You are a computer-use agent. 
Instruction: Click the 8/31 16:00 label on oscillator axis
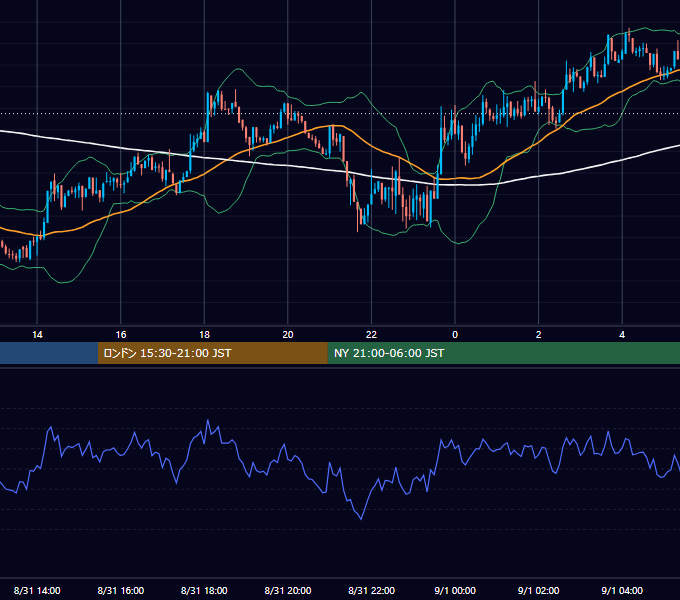[x=121, y=590]
